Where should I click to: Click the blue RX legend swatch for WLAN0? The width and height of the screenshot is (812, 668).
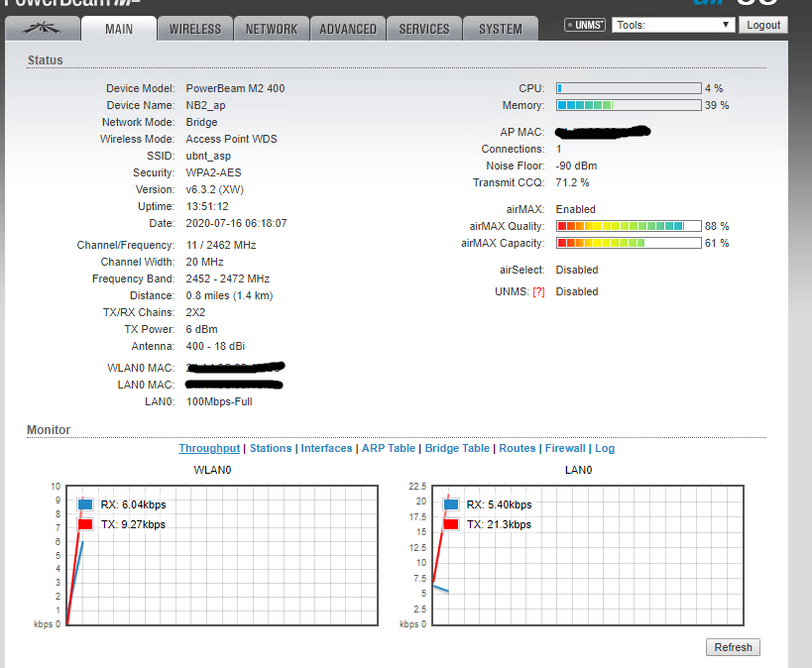point(85,504)
